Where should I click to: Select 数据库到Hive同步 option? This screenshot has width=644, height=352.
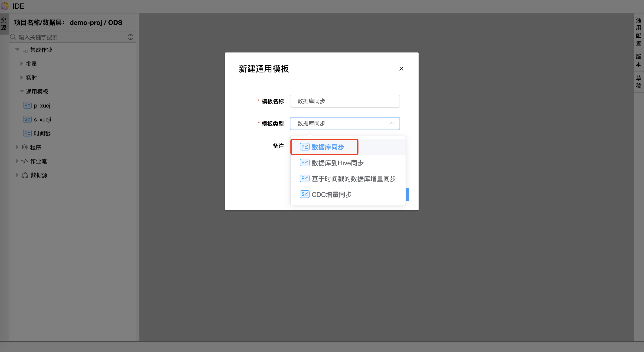click(x=337, y=163)
